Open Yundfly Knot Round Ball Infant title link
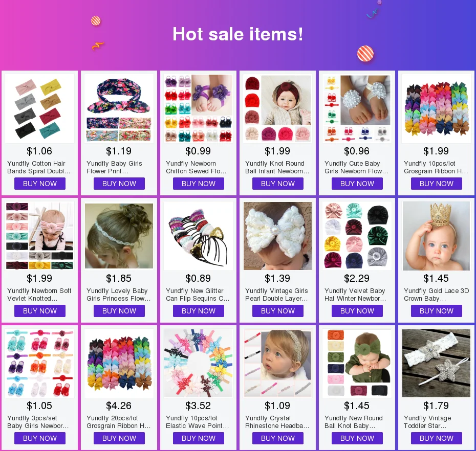The image size is (476, 451). pyautogui.click(x=277, y=167)
